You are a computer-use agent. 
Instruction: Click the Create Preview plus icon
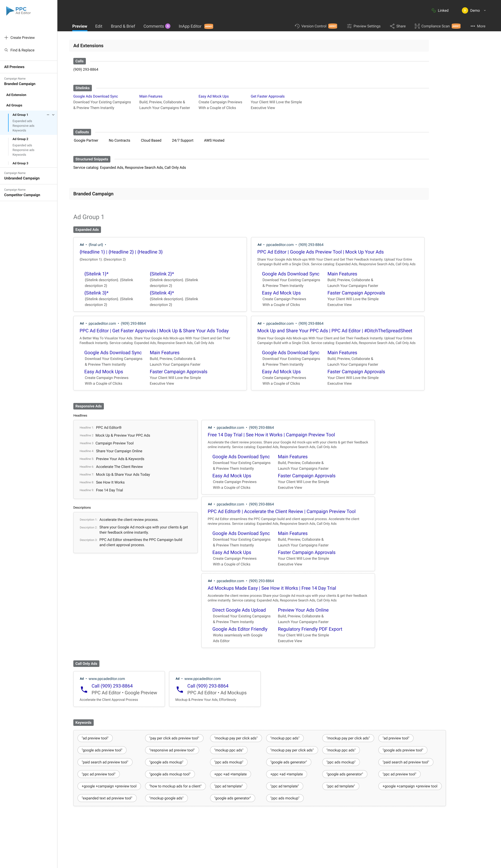point(6,37)
